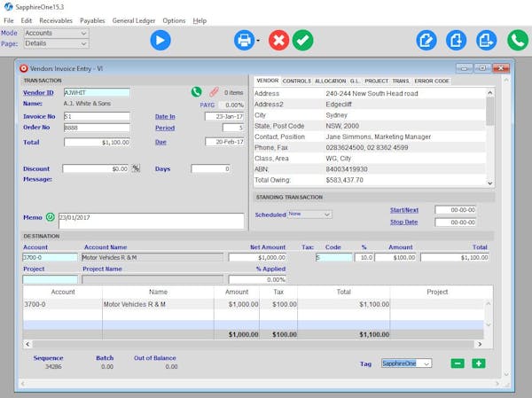Open the Receivables menu
The height and width of the screenshot is (398, 532).
[x=56, y=20]
